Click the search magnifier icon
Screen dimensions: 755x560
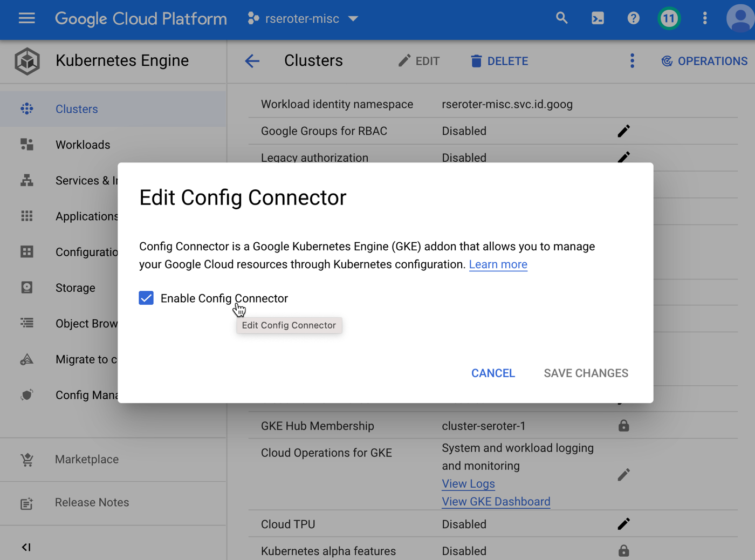coord(561,18)
